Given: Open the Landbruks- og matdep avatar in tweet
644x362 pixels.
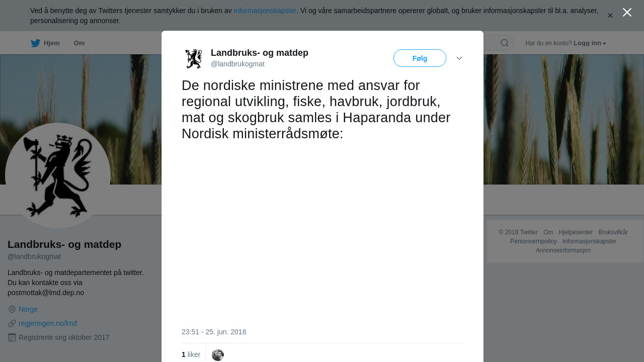Looking at the screenshot, I should [194, 58].
